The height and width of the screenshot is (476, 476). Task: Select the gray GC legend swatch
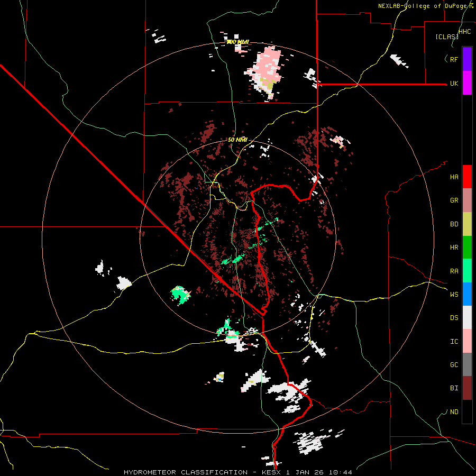coord(467,364)
